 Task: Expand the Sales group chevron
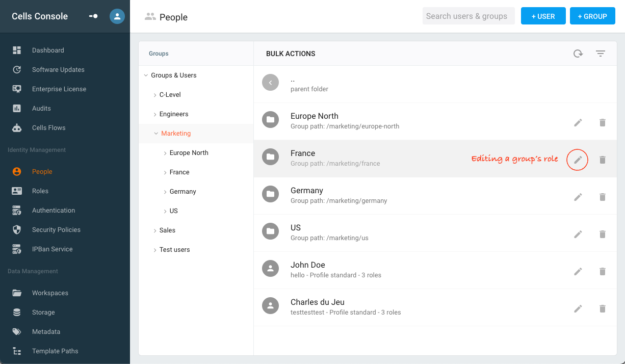coord(155,230)
